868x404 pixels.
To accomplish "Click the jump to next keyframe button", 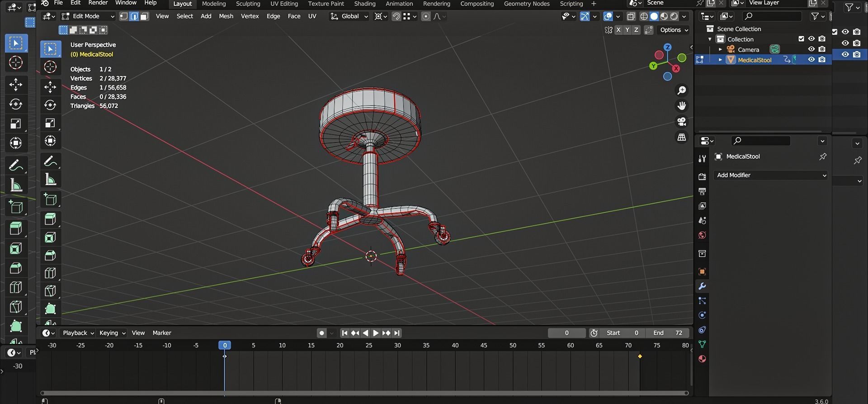I will coord(386,333).
